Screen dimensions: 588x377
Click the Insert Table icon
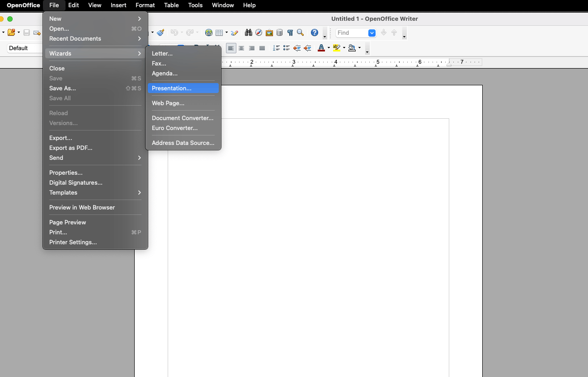[219, 33]
